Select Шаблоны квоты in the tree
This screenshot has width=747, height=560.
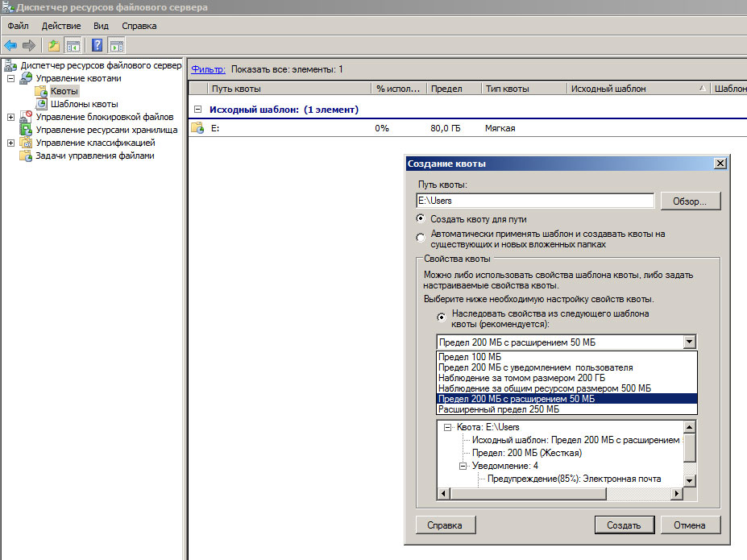coord(84,104)
